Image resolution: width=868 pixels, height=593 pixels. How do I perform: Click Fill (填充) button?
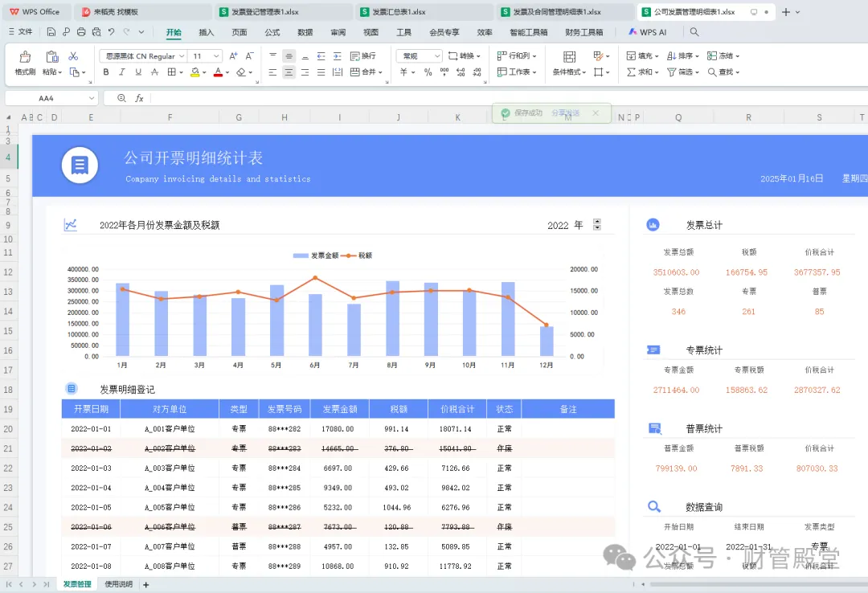coord(642,56)
